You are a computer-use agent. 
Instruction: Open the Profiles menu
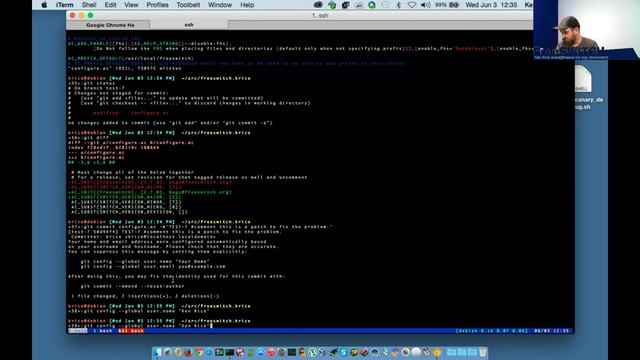[157, 5]
